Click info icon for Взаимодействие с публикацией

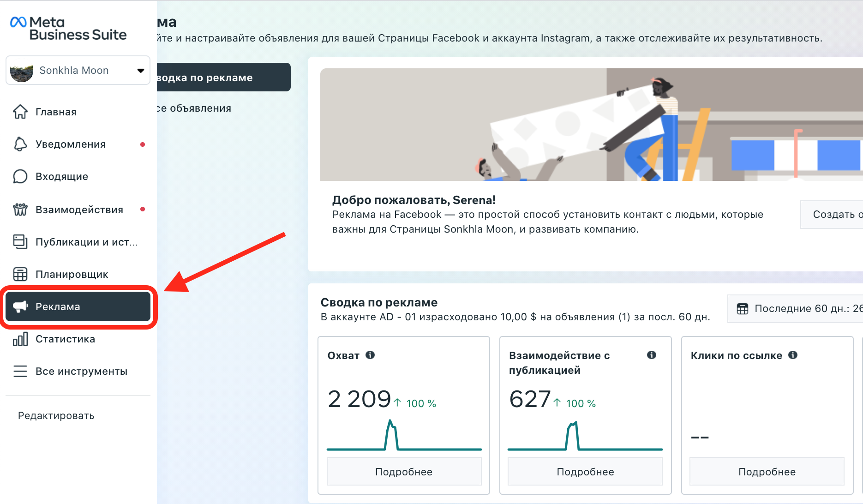[652, 355]
